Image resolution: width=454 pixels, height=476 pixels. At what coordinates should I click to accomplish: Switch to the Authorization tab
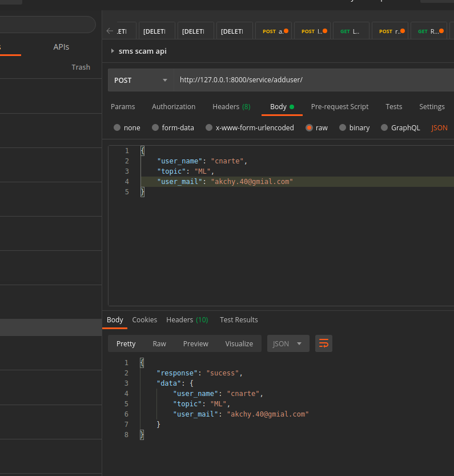coord(174,106)
